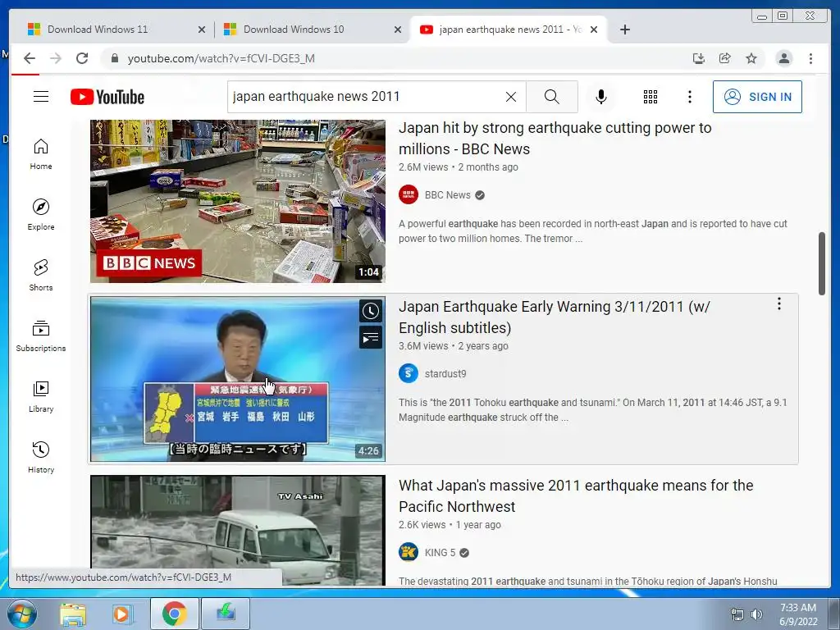Click the SIGN IN button
Screen dimensions: 840x630
tap(757, 97)
